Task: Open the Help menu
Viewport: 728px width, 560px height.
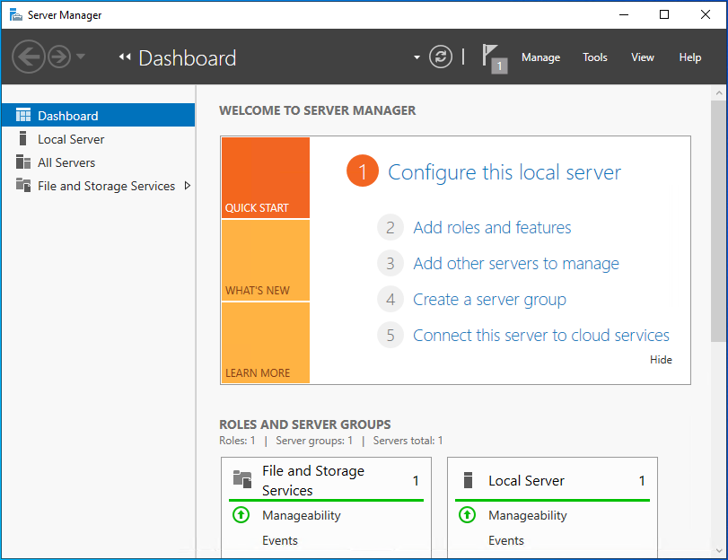Action: coord(690,57)
